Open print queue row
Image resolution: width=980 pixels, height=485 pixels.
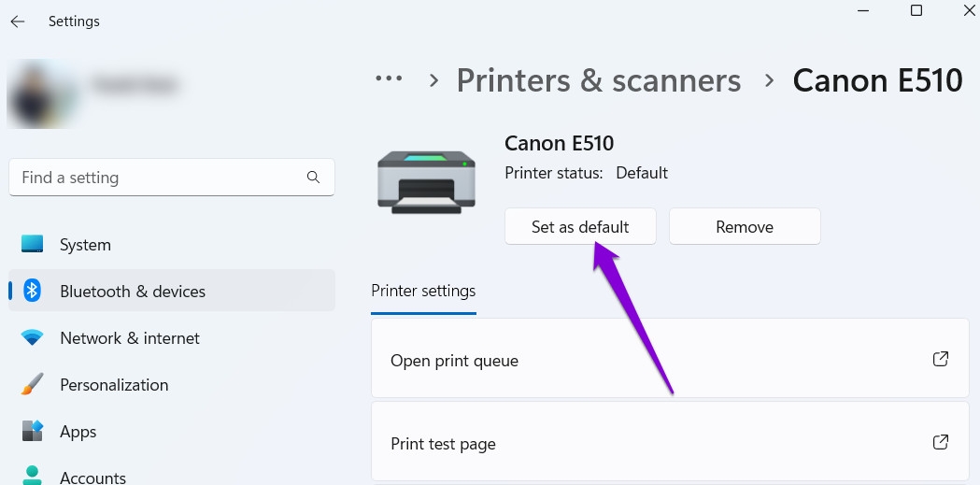pyautogui.click(x=670, y=358)
